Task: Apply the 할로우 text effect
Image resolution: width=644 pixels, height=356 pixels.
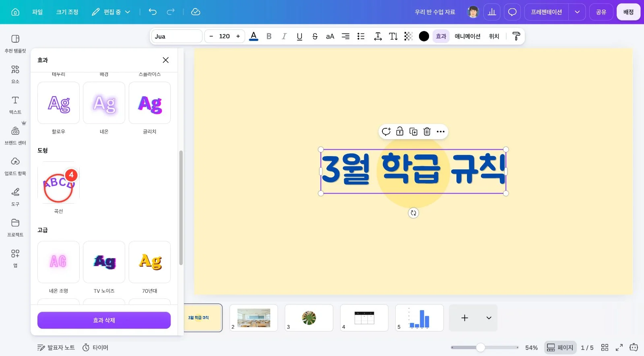Action: pos(58,103)
